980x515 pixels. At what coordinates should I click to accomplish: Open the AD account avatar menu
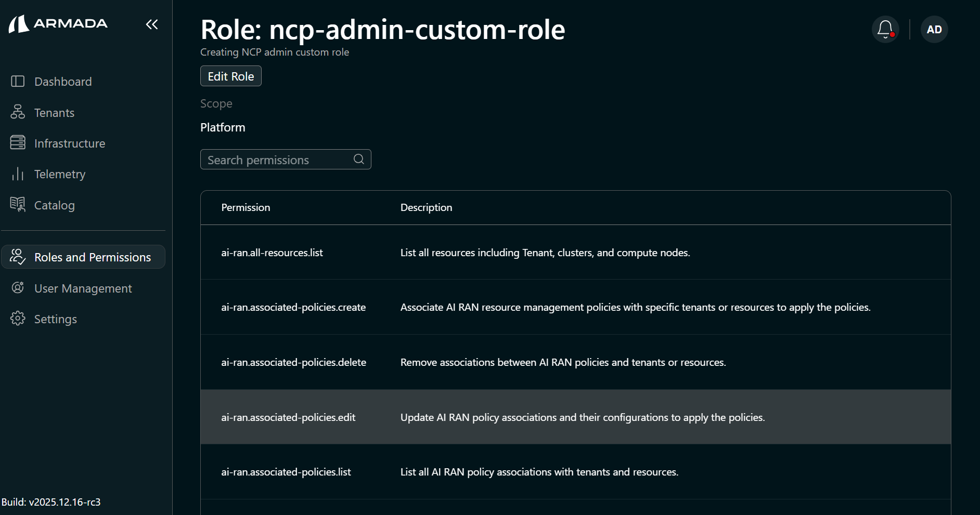pyautogui.click(x=934, y=29)
